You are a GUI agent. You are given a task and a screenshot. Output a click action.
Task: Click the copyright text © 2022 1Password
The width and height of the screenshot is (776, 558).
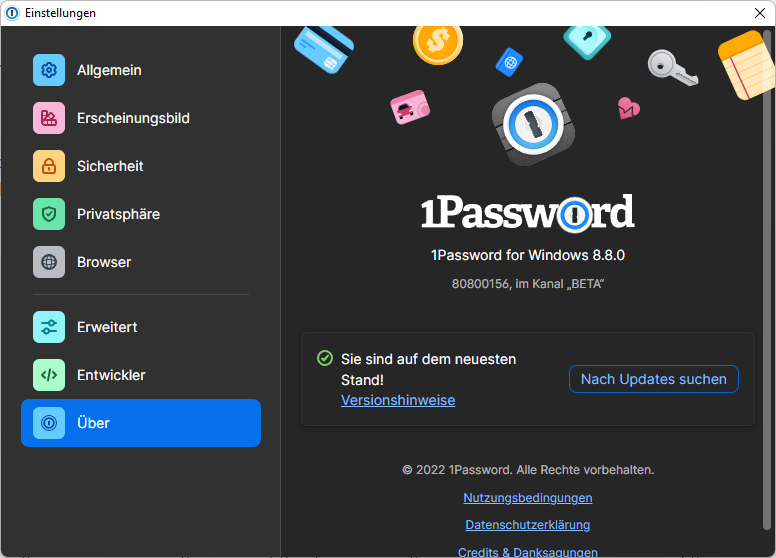[x=528, y=470]
